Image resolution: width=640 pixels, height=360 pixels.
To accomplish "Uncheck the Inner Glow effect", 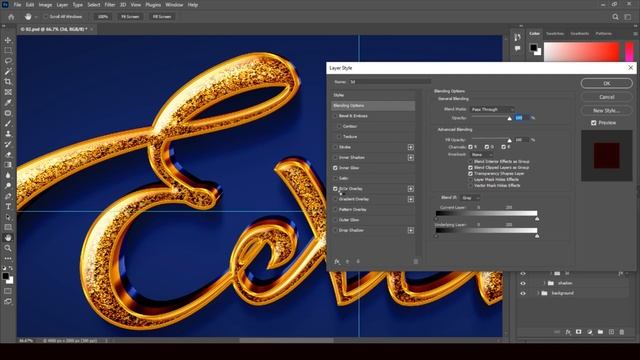I will 335,168.
